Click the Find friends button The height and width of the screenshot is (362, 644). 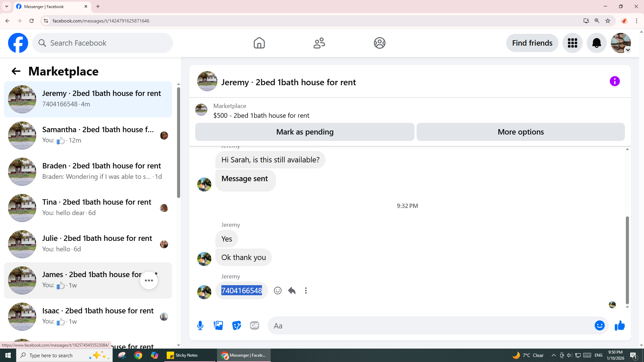tap(532, 43)
